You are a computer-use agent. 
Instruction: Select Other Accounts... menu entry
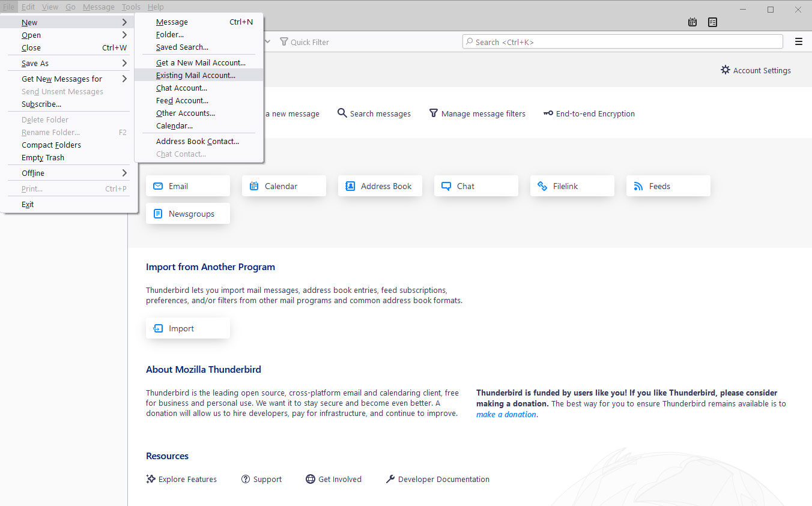(x=199, y=113)
